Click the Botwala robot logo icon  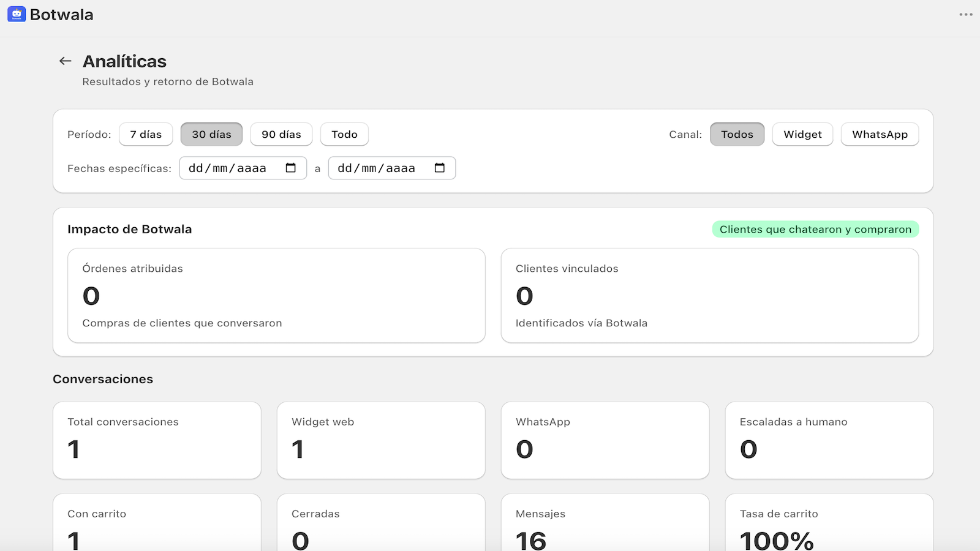point(17,14)
